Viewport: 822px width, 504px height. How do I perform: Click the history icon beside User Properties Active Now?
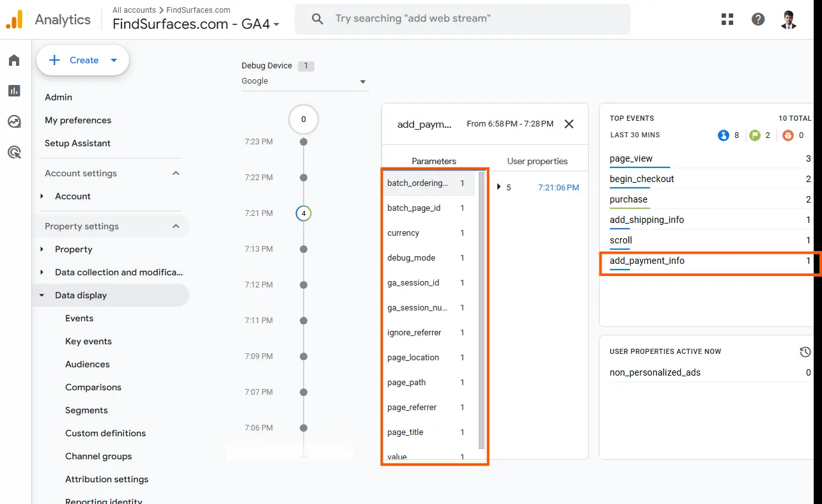(x=805, y=351)
